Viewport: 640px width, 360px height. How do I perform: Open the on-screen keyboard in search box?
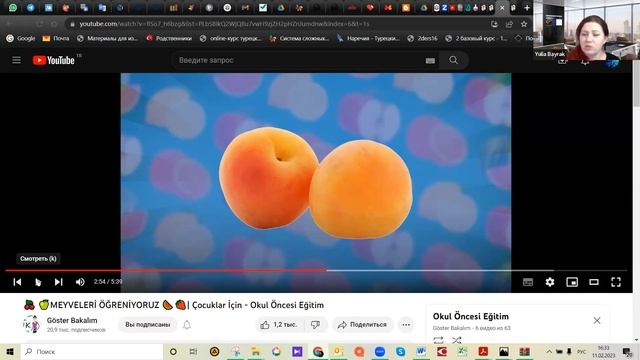pyautogui.click(x=430, y=60)
